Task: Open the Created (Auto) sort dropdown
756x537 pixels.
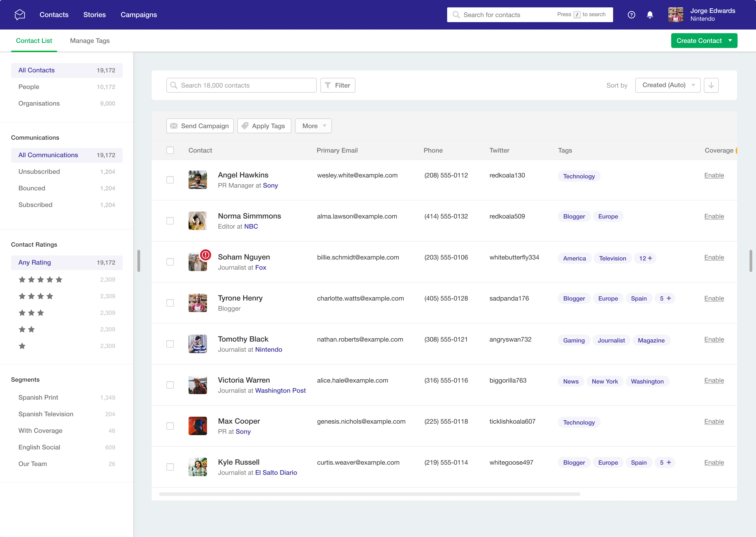Action: (667, 85)
